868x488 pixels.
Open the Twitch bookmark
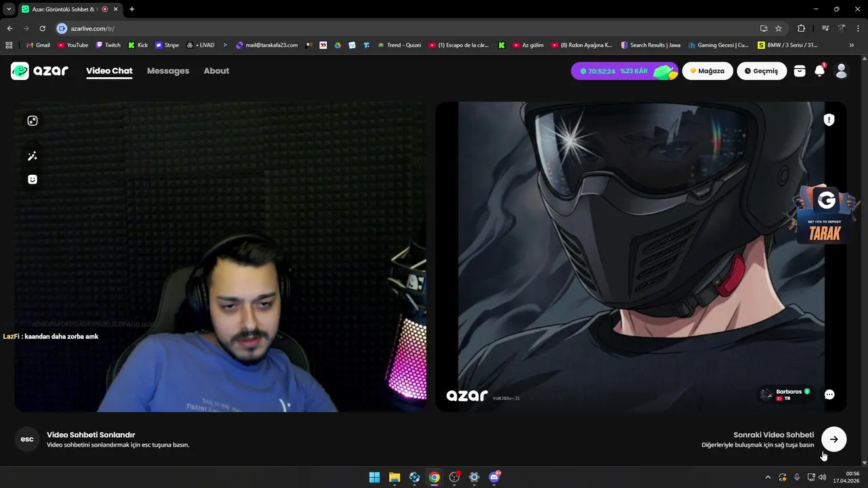pyautogui.click(x=108, y=45)
